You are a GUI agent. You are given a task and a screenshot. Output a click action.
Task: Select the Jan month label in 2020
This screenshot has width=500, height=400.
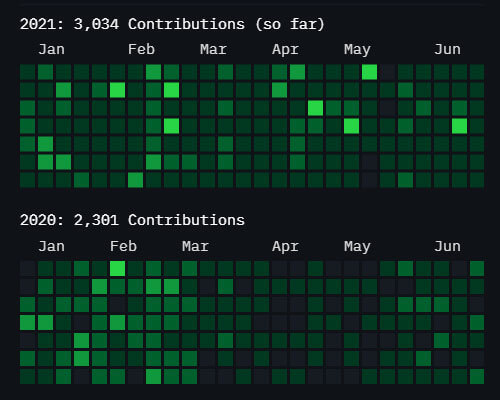point(52,246)
